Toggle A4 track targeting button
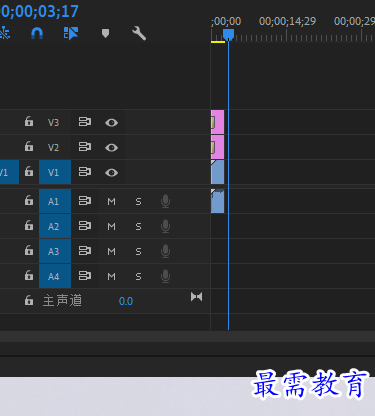375x416 pixels. [x=55, y=276]
